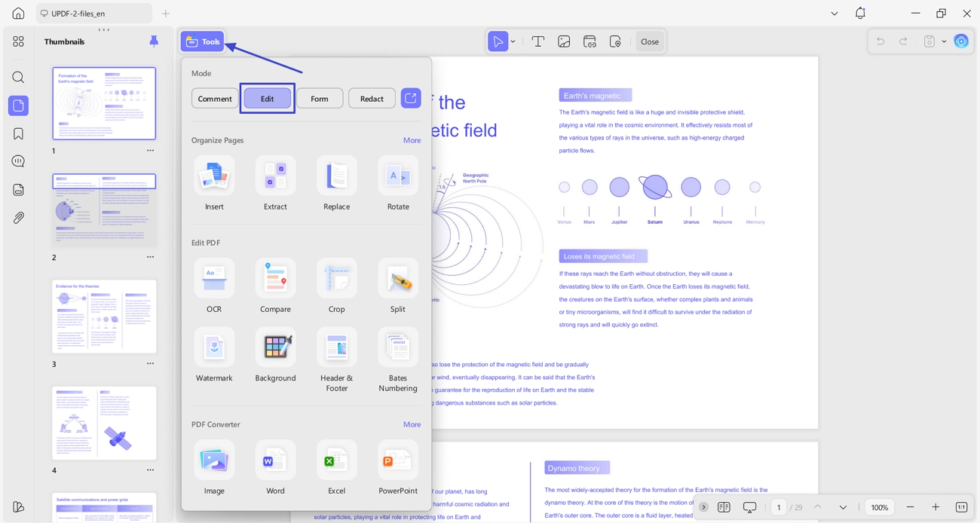This screenshot has width=980, height=523.
Task: Expand the selection tool dropdown arrow
Action: [512, 41]
